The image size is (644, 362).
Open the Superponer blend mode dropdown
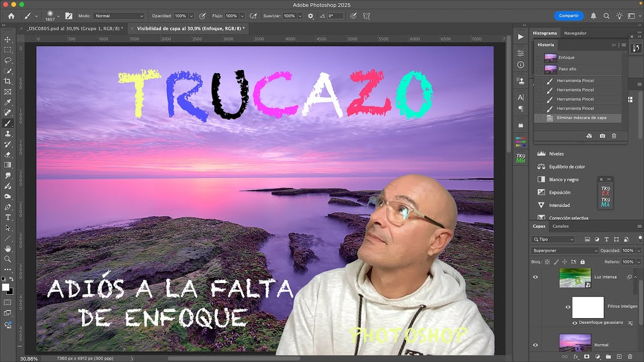click(x=565, y=250)
